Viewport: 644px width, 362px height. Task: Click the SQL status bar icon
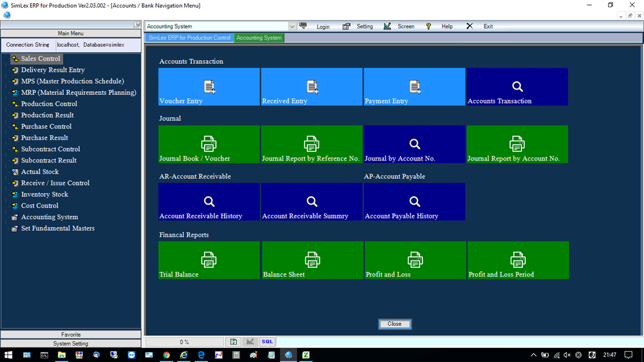(267, 341)
